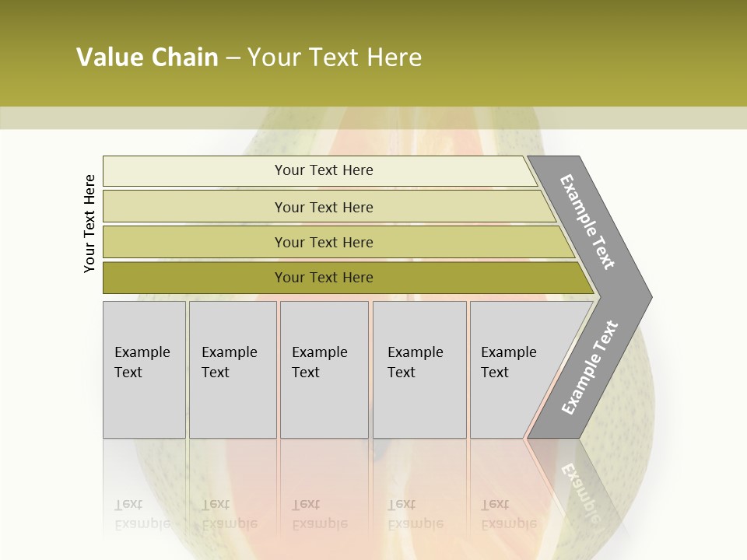
Task: Click the pale stripe beneath the header banner
Action: coord(373,117)
